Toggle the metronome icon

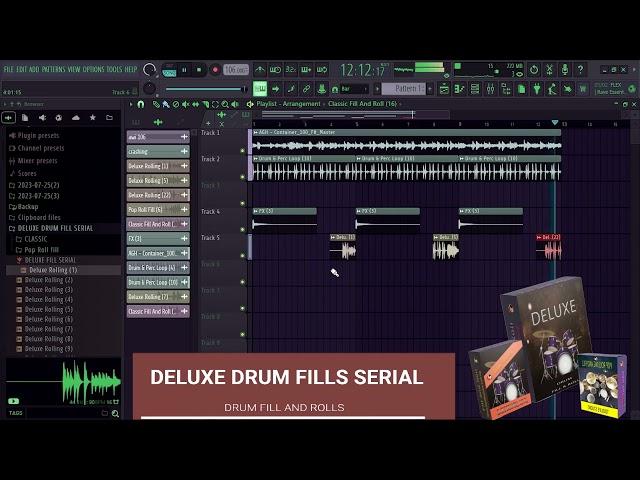click(260, 70)
